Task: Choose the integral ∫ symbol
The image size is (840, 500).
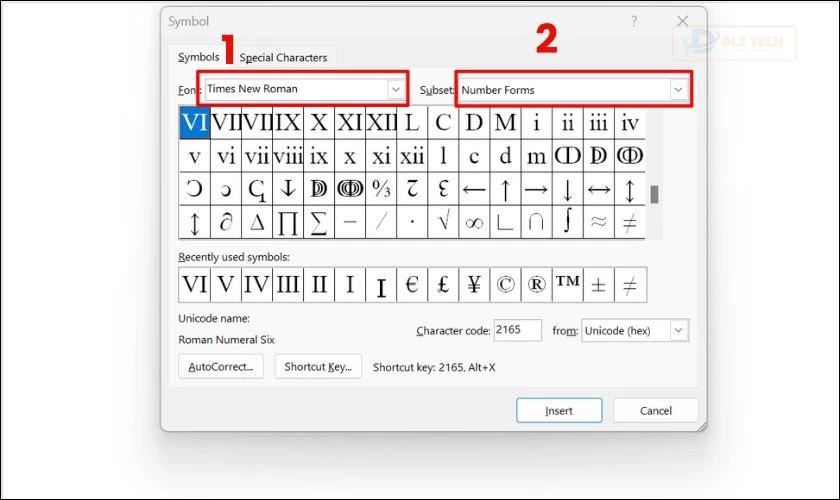Action: coord(567,222)
